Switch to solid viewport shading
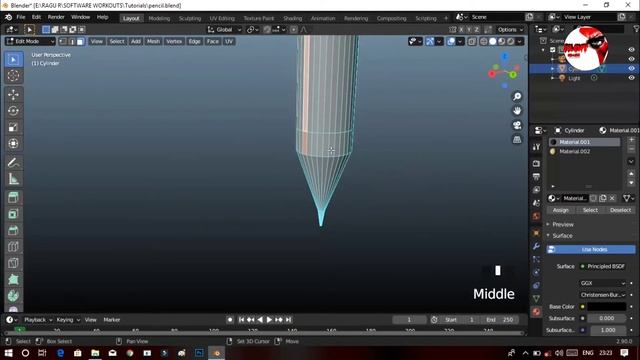Viewport: 640px width, 360px height. click(493, 41)
